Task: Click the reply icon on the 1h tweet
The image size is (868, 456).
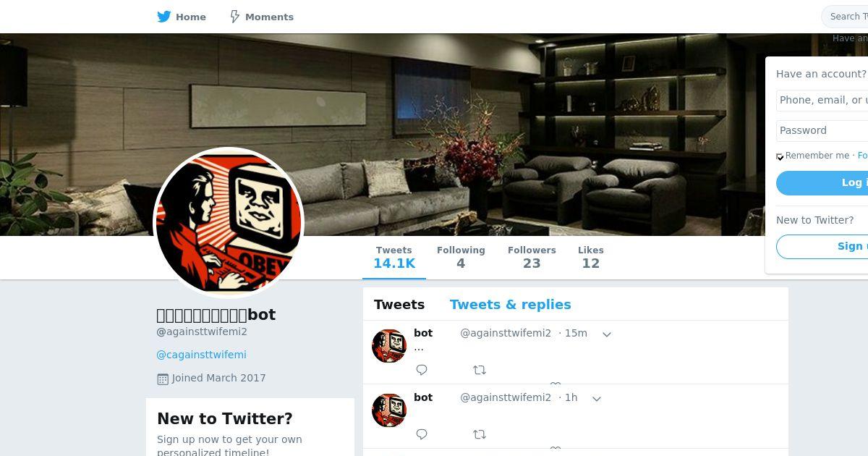Action: (x=422, y=434)
